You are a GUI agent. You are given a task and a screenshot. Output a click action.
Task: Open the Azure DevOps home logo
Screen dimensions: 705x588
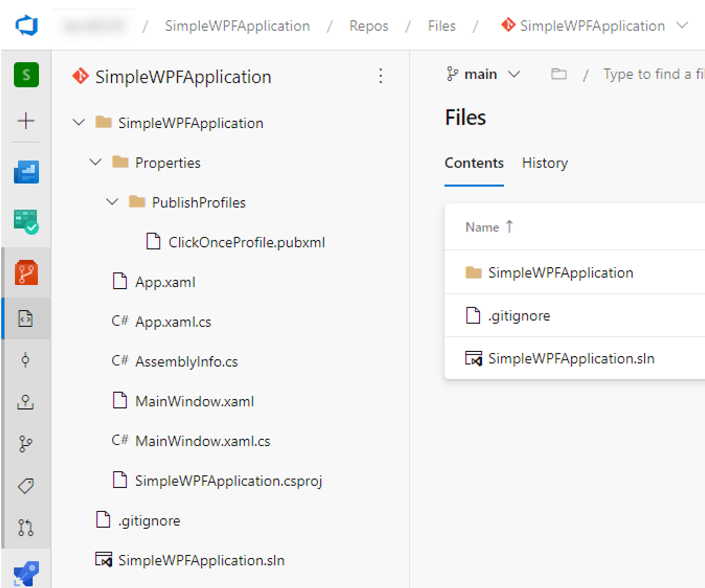(x=26, y=25)
